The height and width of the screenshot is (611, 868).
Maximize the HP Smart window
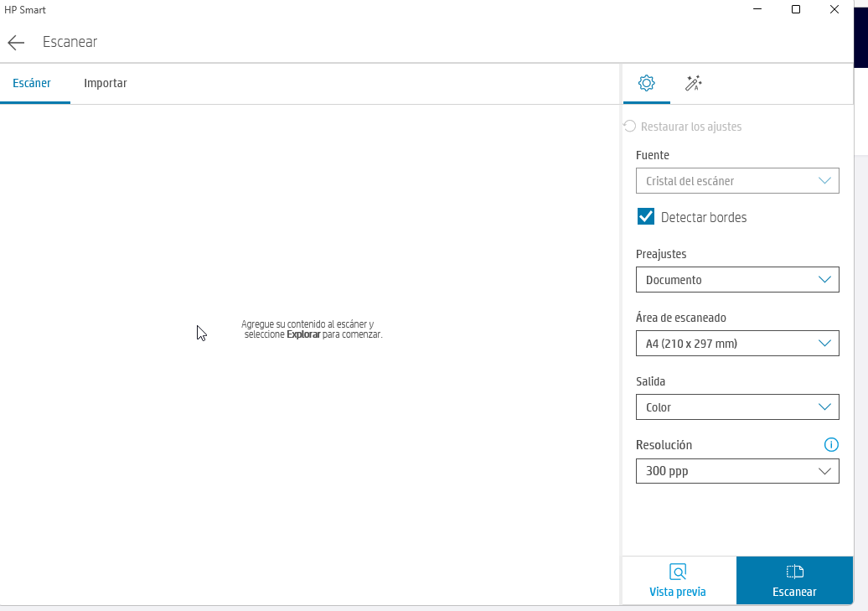(x=796, y=10)
